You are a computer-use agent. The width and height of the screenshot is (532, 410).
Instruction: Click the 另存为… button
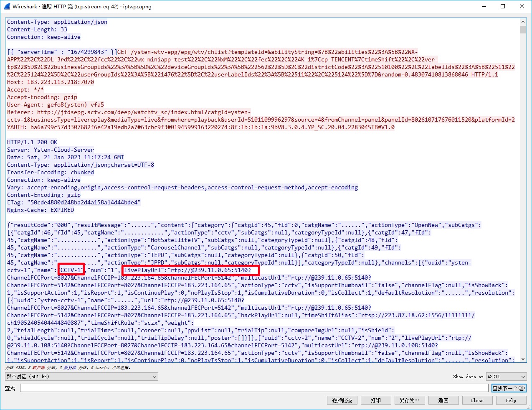click(410, 400)
